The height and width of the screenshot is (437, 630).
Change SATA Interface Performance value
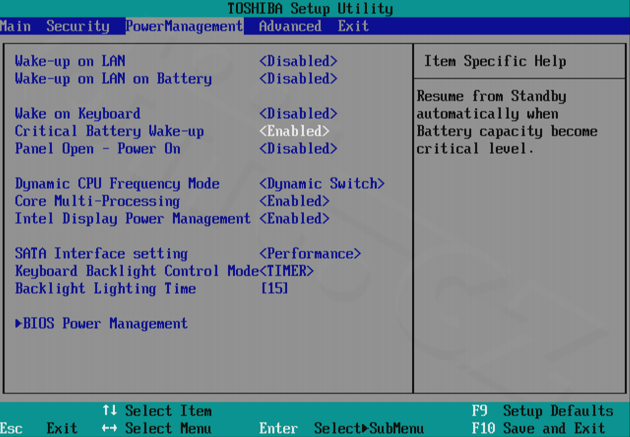tap(310, 253)
